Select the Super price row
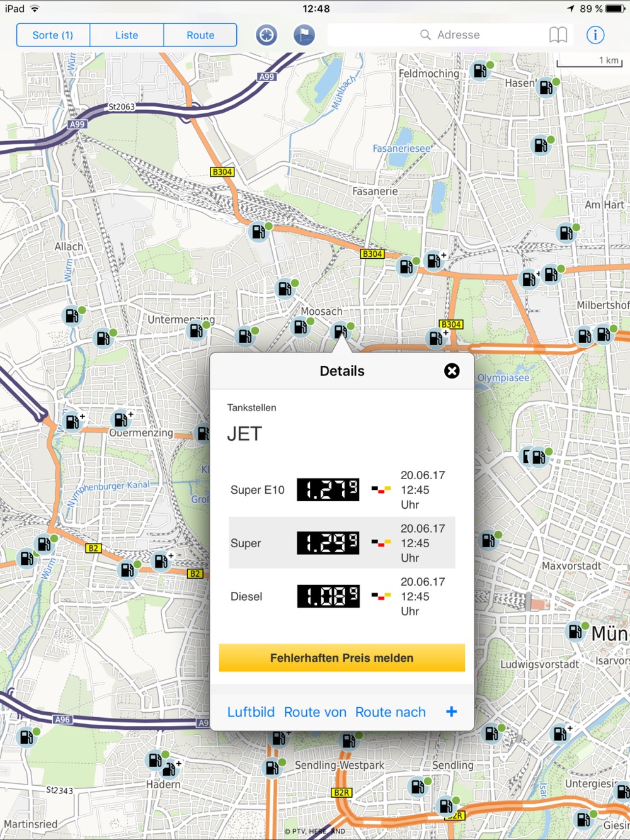 click(342, 543)
